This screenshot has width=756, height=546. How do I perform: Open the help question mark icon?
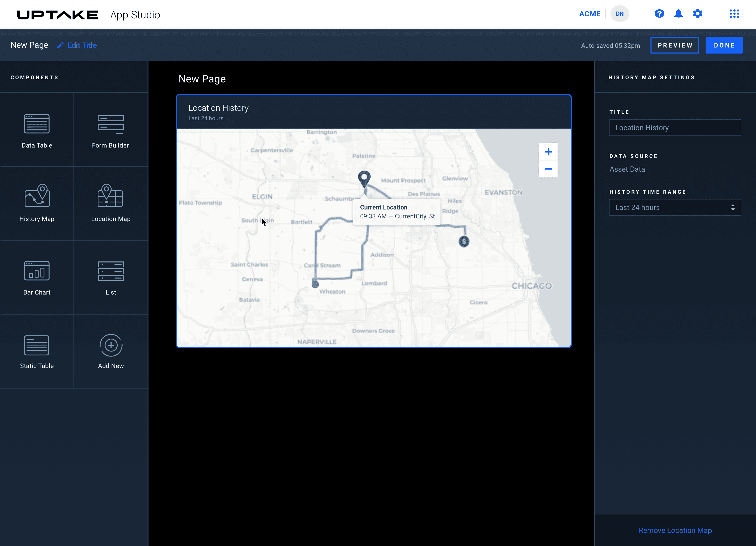[x=659, y=14]
